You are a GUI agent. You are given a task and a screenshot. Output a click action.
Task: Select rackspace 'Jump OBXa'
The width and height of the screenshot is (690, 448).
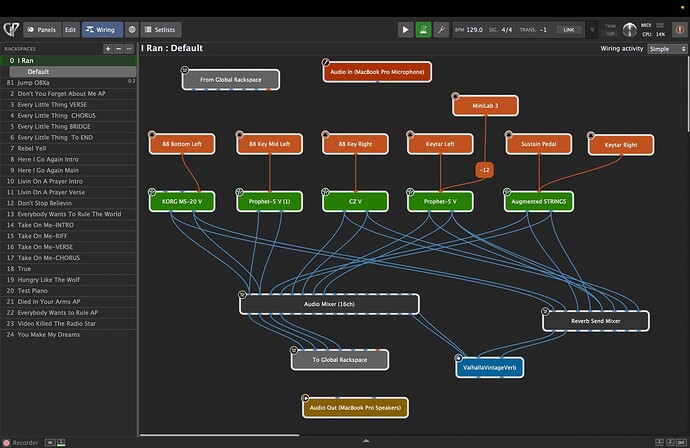coord(68,82)
